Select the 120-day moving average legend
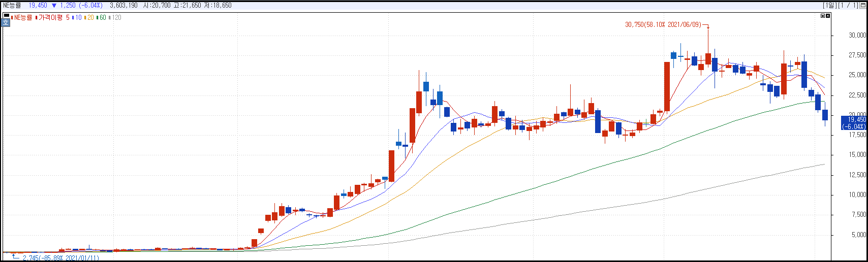 [x=115, y=17]
